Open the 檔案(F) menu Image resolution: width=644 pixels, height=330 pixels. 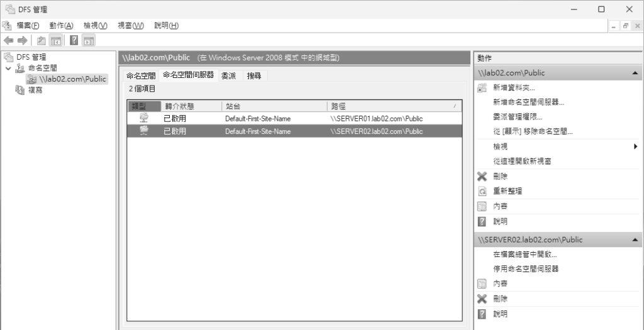tap(28, 25)
